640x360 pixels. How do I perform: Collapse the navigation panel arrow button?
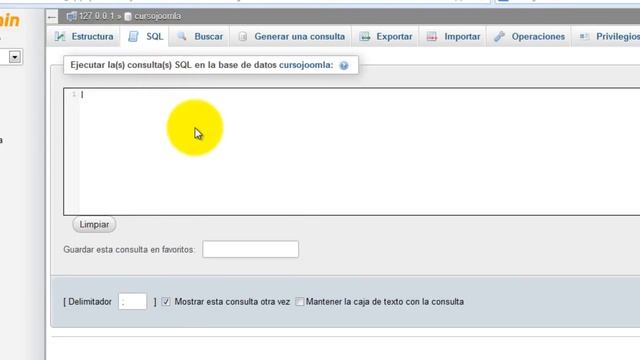pyautogui.click(x=52, y=17)
